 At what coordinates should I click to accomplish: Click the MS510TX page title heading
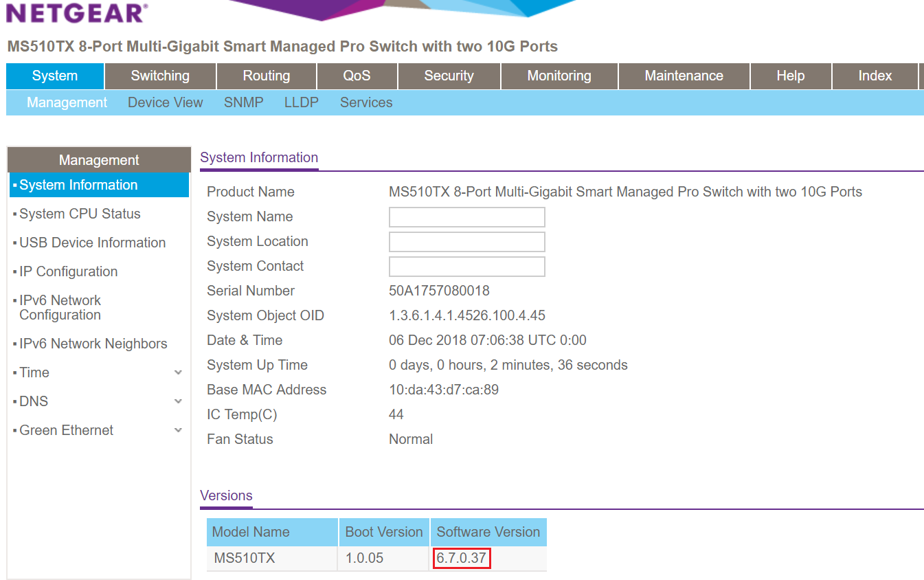click(x=282, y=47)
